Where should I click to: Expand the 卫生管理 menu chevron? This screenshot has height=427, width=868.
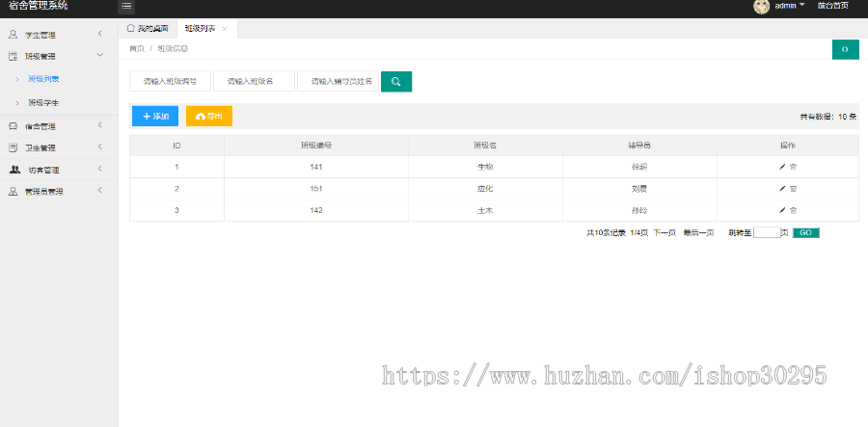tap(99, 147)
